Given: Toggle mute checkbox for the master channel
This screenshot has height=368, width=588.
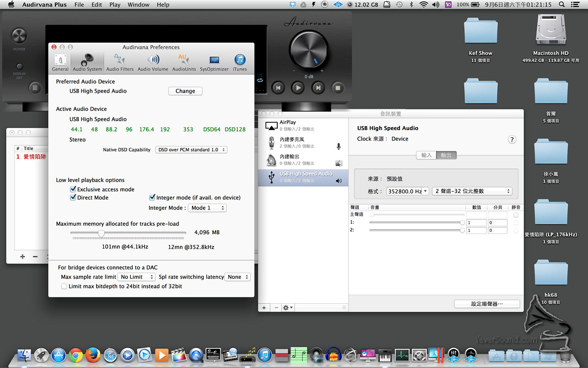Looking at the screenshot, I should coord(515,215).
